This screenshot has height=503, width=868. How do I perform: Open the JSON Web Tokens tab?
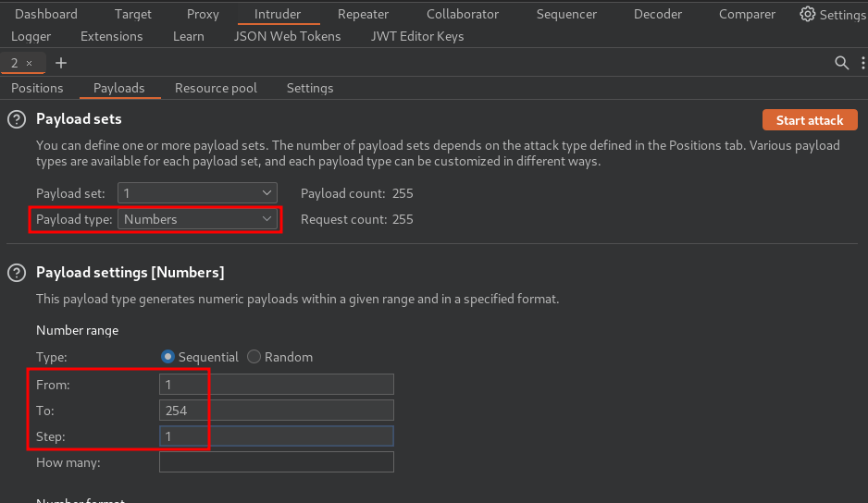click(x=287, y=36)
